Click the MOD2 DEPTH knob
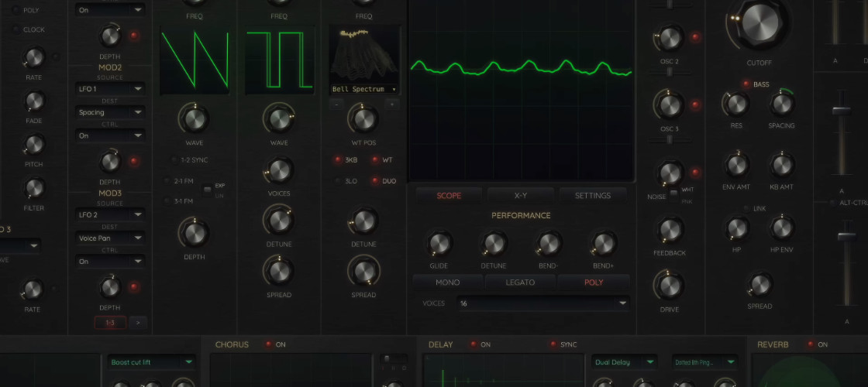 (109, 162)
